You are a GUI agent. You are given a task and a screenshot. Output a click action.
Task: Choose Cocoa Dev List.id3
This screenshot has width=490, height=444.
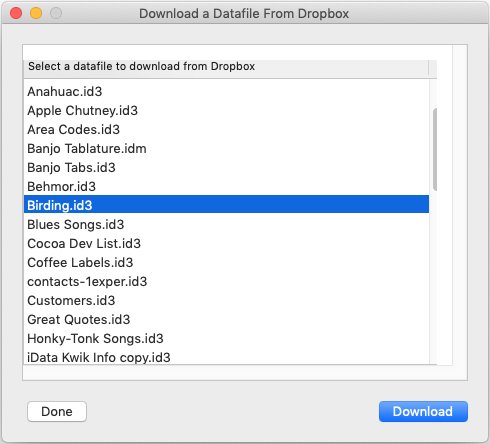tap(226, 244)
